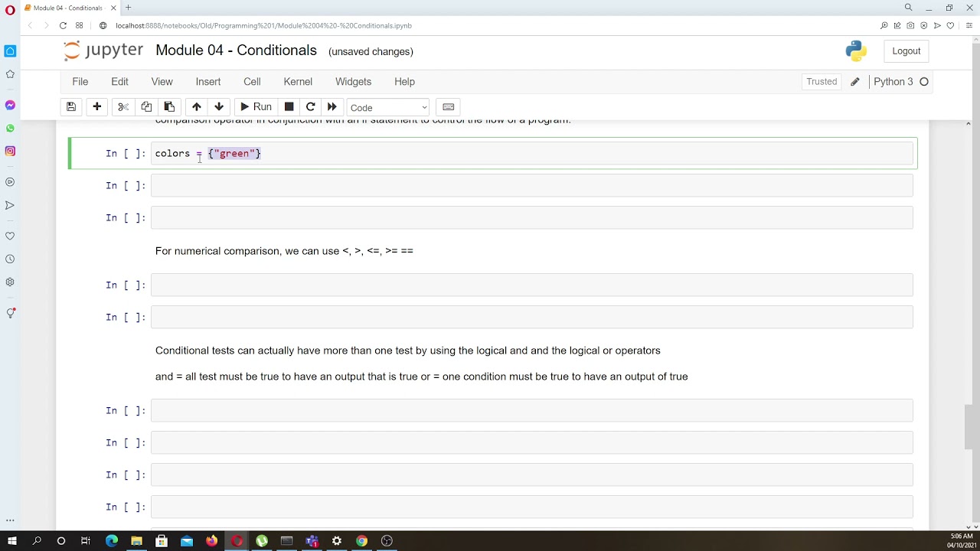Open the Insert menu
The height and width of the screenshot is (551, 980).
208,82
